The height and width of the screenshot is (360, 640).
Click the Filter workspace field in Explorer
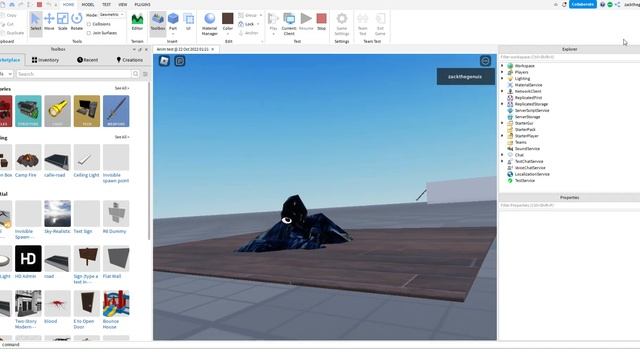tap(569, 57)
